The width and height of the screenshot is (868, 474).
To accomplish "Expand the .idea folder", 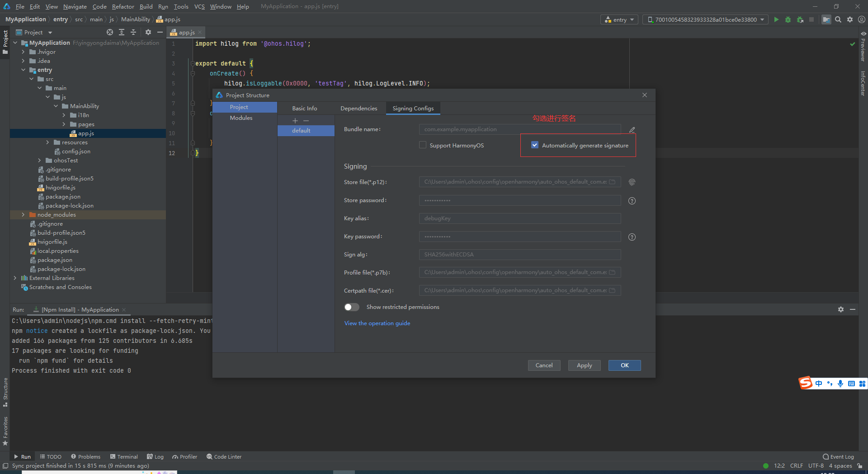I will 24,61.
